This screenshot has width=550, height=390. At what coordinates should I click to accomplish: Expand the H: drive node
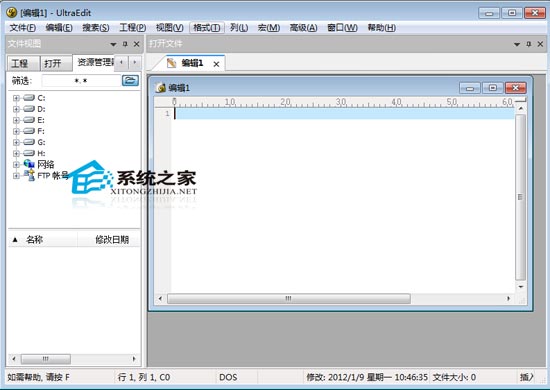point(16,153)
